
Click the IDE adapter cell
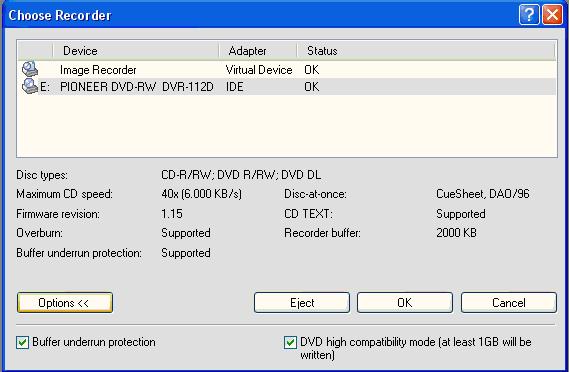pyautogui.click(x=234, y=87)
